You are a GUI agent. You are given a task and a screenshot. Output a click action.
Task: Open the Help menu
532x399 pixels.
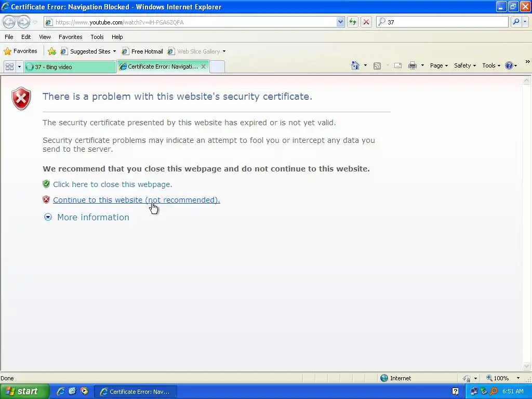pos(117,37)
